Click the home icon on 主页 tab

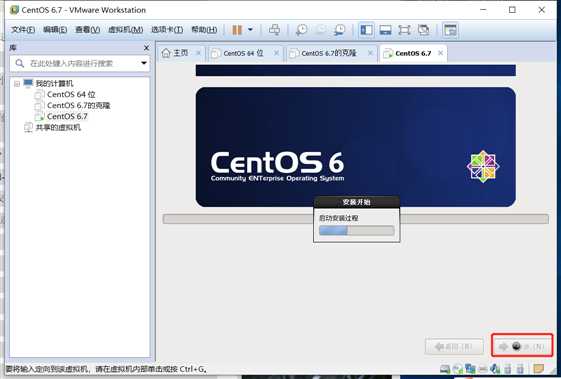click(166, 53)
